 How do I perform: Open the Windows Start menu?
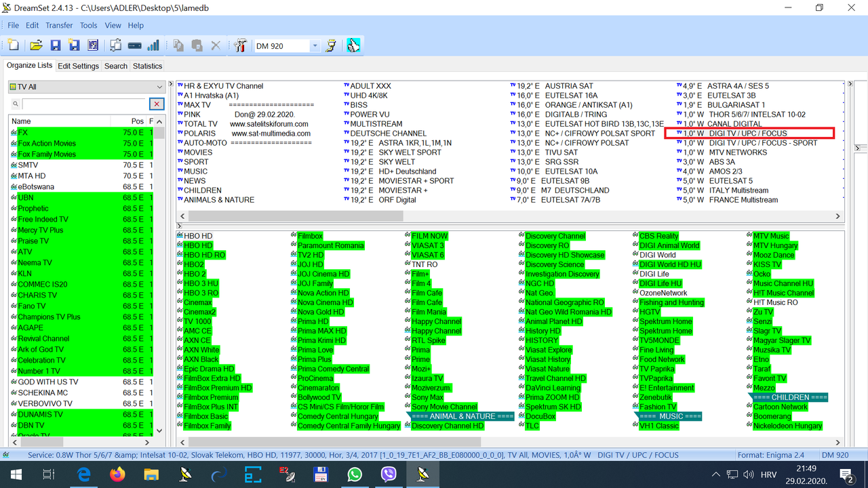pyautogui.click(x=16, y=475)
